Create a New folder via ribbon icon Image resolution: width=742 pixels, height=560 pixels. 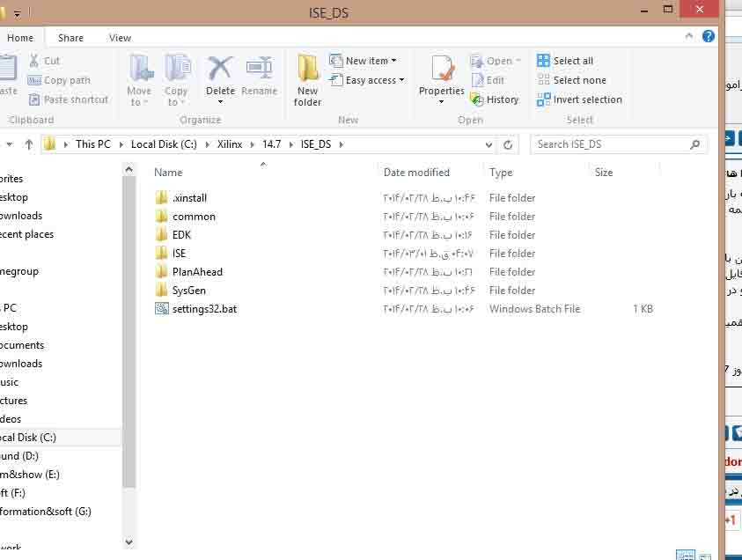coord(307,68)
